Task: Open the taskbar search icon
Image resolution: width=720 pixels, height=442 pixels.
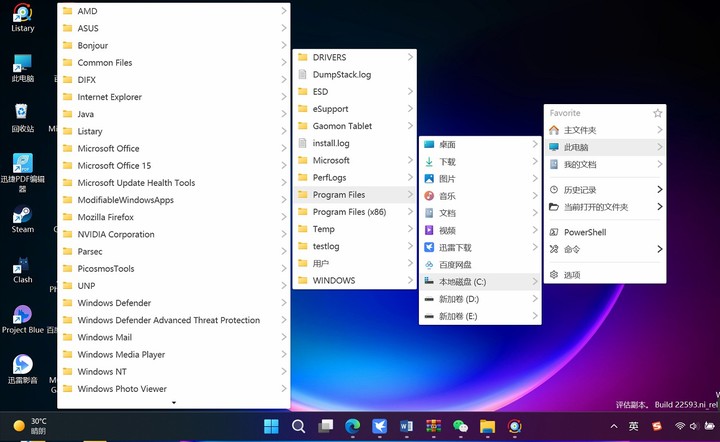Action: coord(298,426)
